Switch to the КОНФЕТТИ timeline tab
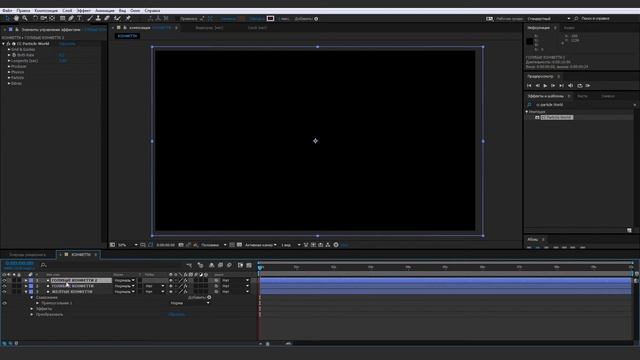Viewport: 640px width, 360px height. tap(80, 255)
